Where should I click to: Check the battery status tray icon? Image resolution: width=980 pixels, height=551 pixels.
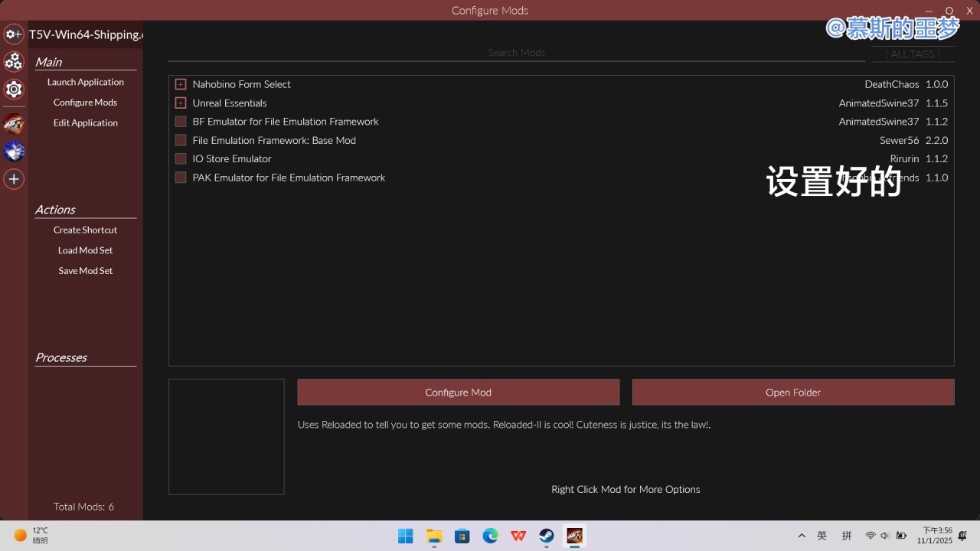901,536
